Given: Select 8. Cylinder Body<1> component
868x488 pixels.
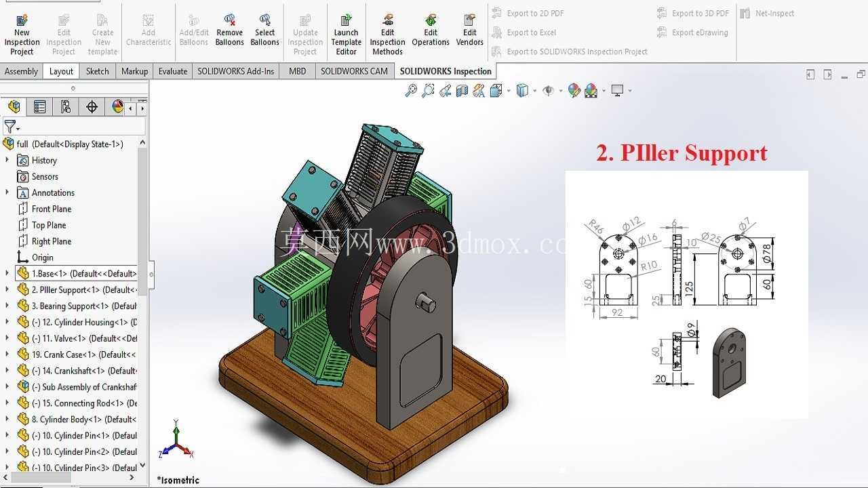Looking at the screenshot, I should [77, 420].
